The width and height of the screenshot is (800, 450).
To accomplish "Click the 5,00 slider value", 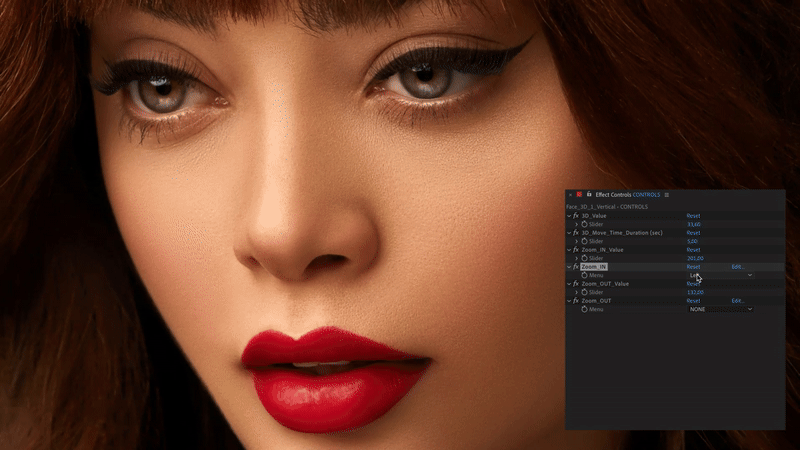I will point(692,241).
